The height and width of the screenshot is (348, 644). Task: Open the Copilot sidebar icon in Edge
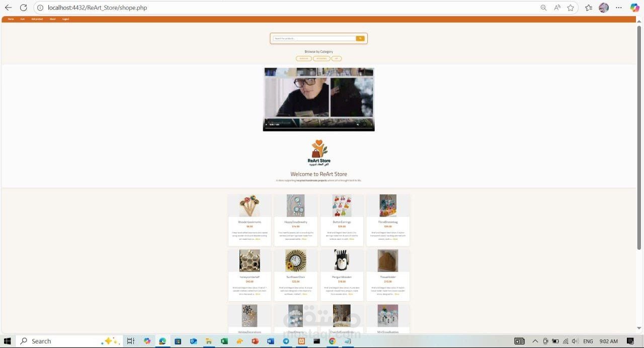pyautogui.click(x=635, y=8)
